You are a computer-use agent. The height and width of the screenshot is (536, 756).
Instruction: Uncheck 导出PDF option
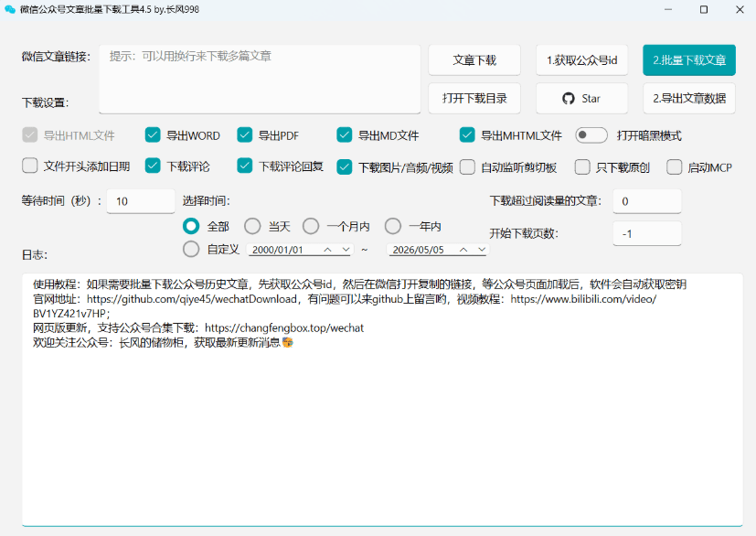coord(245,135)
